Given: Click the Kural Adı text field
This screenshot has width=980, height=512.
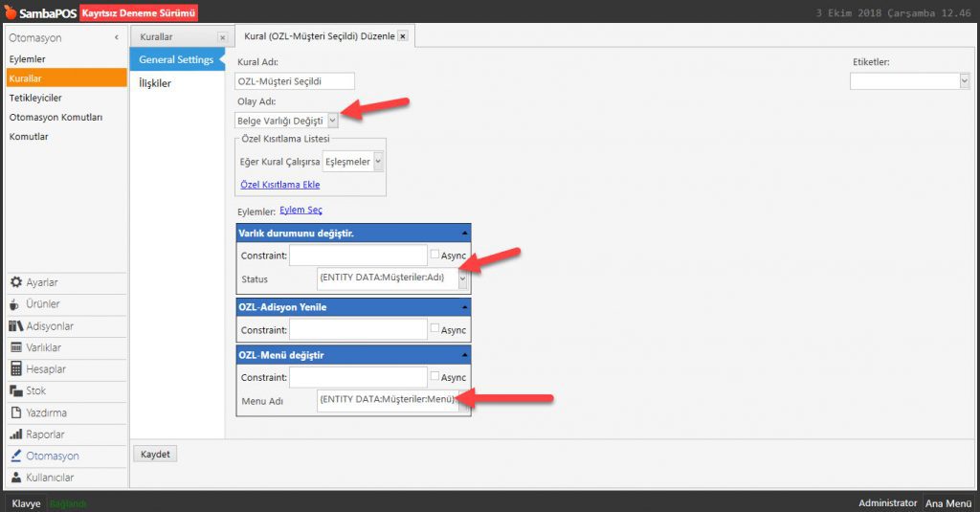Looking at the screenshot, I should (295, 82).
